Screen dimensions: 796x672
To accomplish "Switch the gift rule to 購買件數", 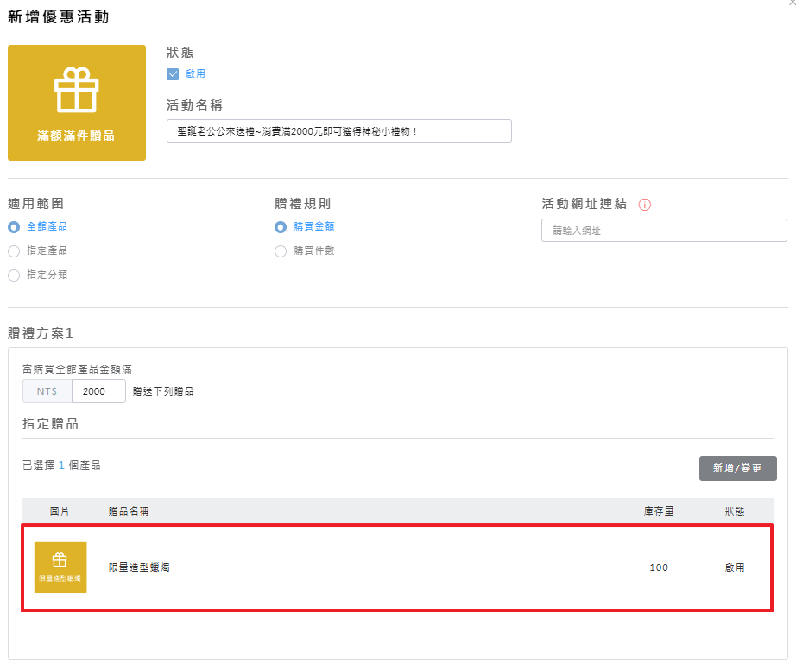I will (x=281, y=251).
